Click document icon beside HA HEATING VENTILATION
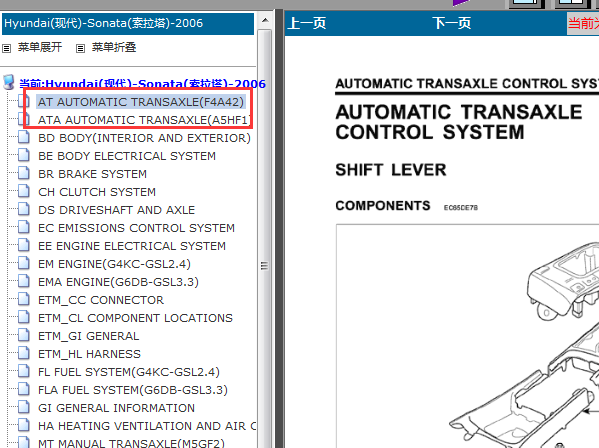The image size is (599, 448). (x=24, y=425)
